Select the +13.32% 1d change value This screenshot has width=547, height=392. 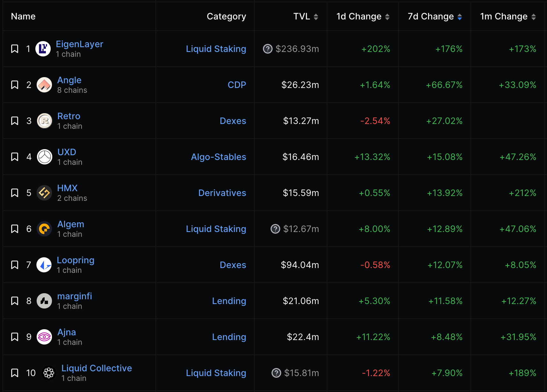tap(372, 157)
